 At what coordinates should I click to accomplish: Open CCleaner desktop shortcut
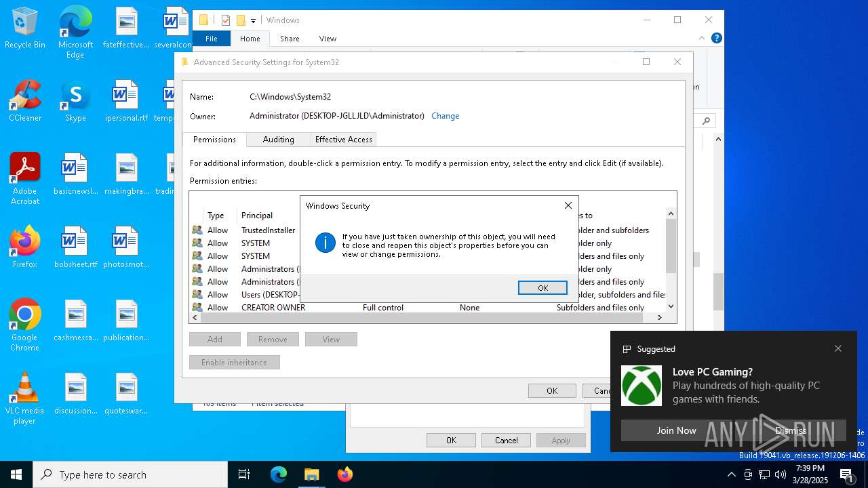(x=25, y=100)
